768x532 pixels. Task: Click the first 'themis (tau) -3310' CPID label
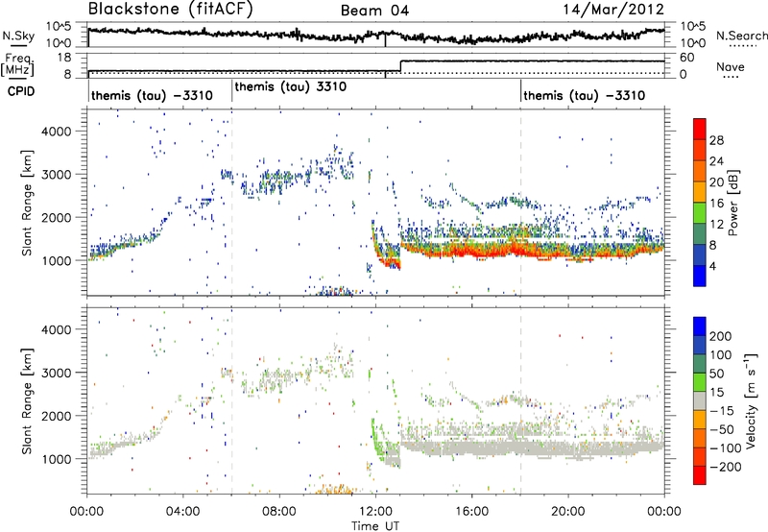(x=152, y=95)
